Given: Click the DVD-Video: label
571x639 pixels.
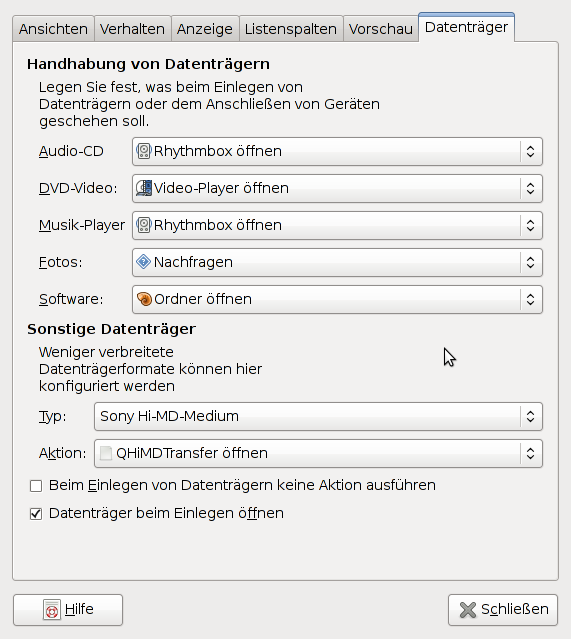Looking at the screenshot, I should pyautogui.click(x=78, y=189).
